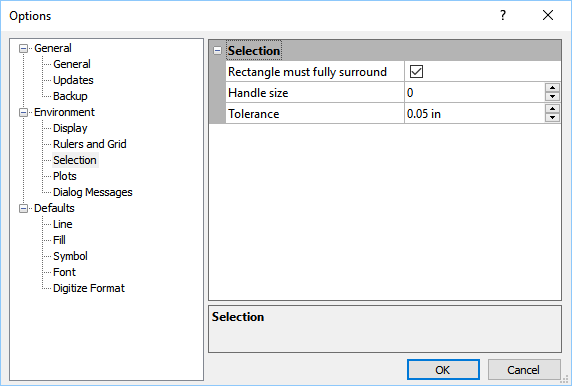Select the top-level General node label
Image resolution: width=572 pixels, height=386 pixels.
pos(53,48)
